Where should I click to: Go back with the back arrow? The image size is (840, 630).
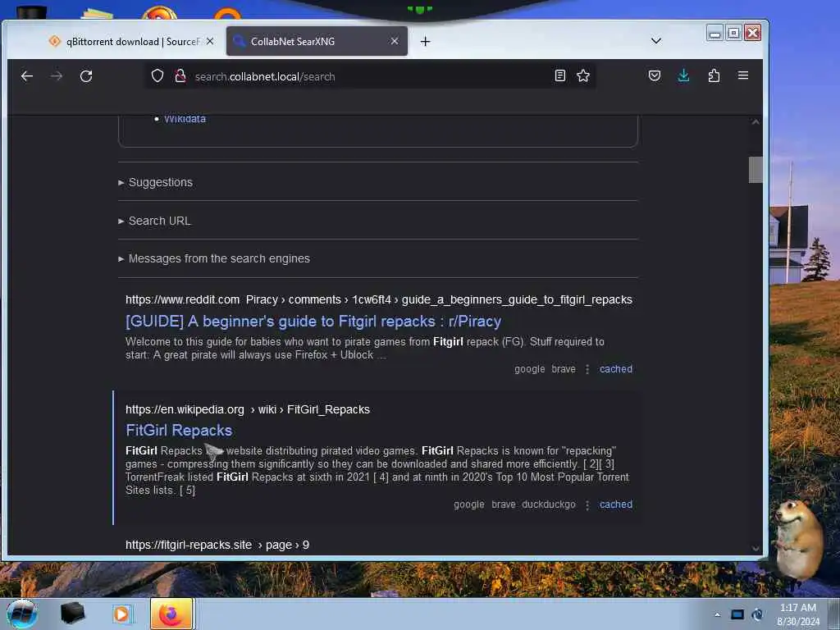click(x=27, y=76)
